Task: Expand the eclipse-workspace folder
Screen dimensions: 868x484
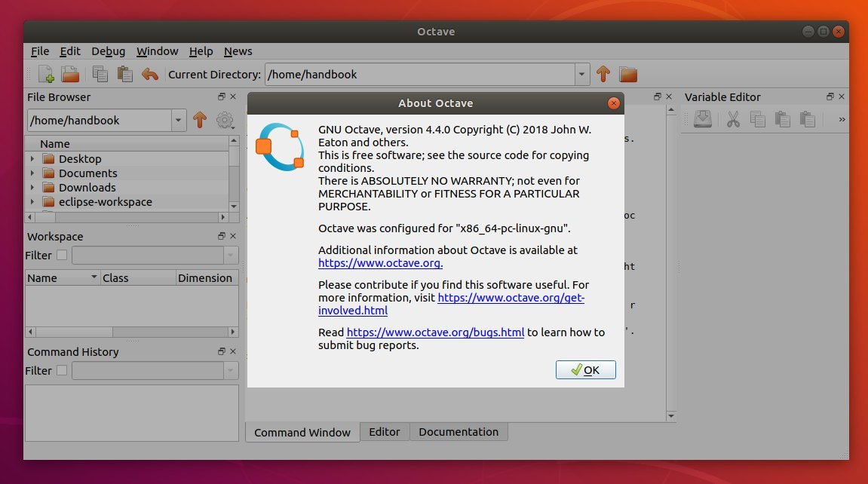Action: (x=32, y=202)
